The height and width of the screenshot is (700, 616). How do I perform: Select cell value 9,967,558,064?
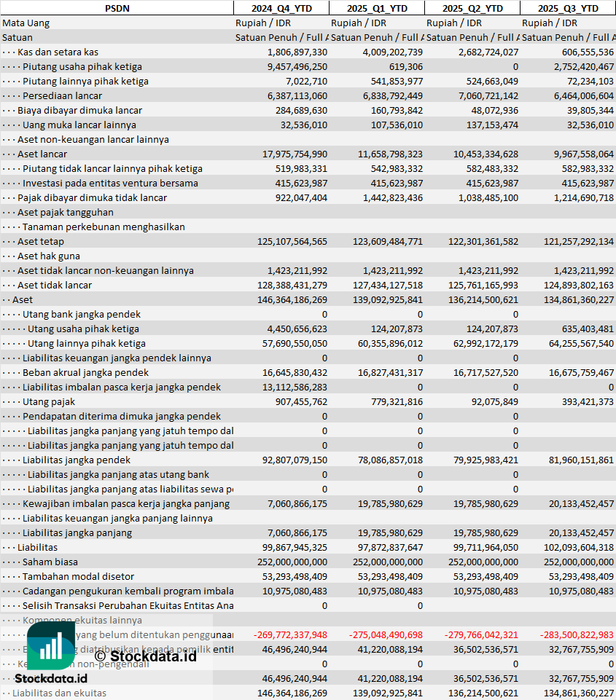point(584,154)
